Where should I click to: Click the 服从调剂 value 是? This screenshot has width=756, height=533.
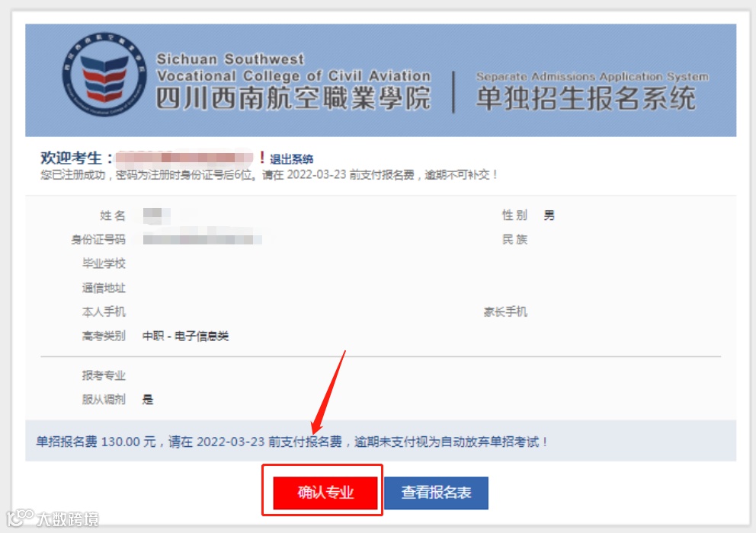click(148, 399)
